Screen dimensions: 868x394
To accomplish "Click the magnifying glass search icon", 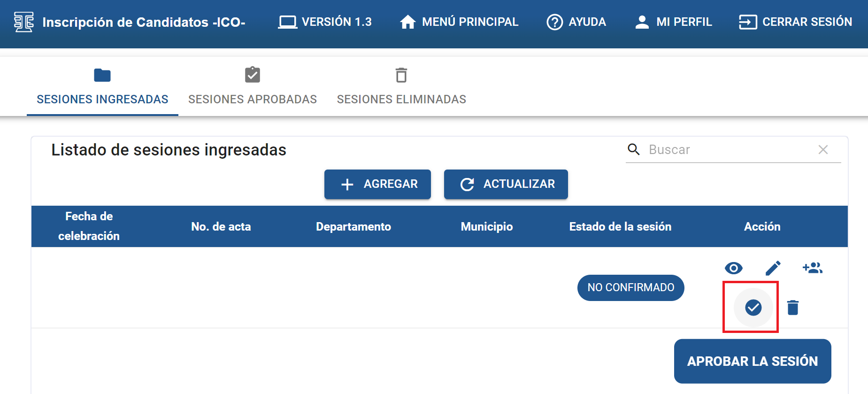I will [634, 150].
